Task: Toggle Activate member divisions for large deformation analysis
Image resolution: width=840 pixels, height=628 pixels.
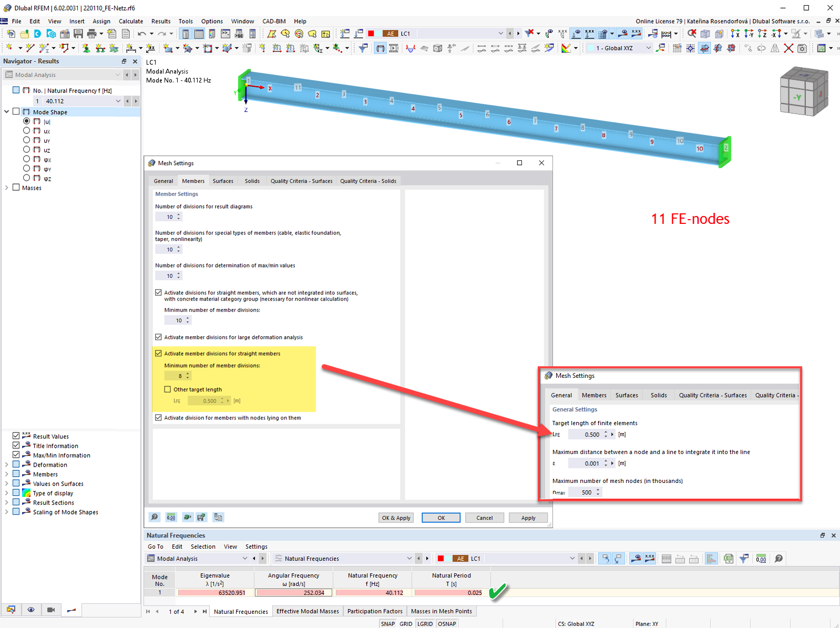Action: (158, 337)
